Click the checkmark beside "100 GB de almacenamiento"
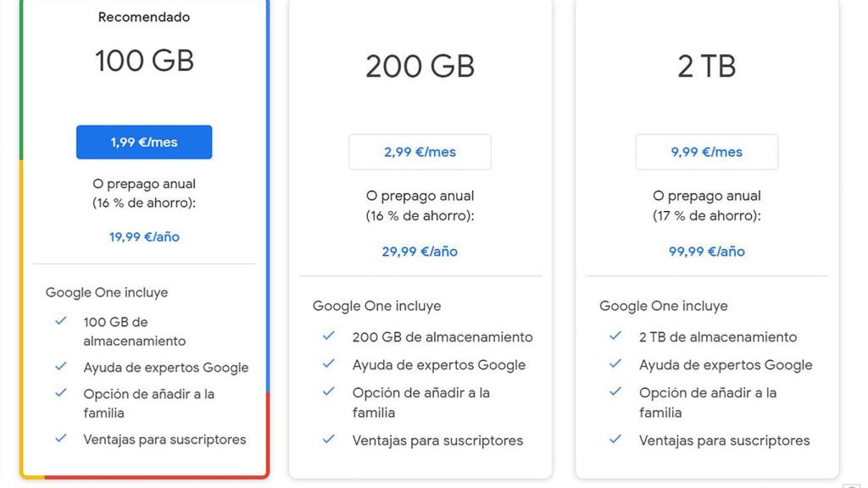 tap(60, 322)
